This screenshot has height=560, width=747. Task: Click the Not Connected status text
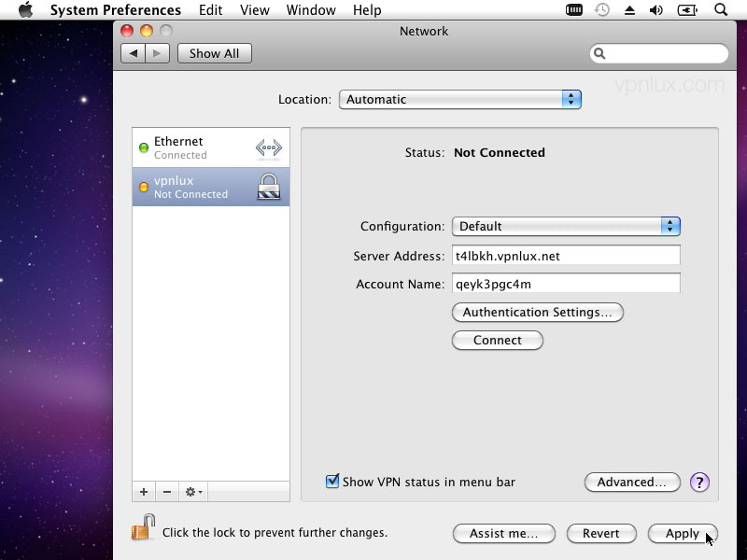(500, 152)
